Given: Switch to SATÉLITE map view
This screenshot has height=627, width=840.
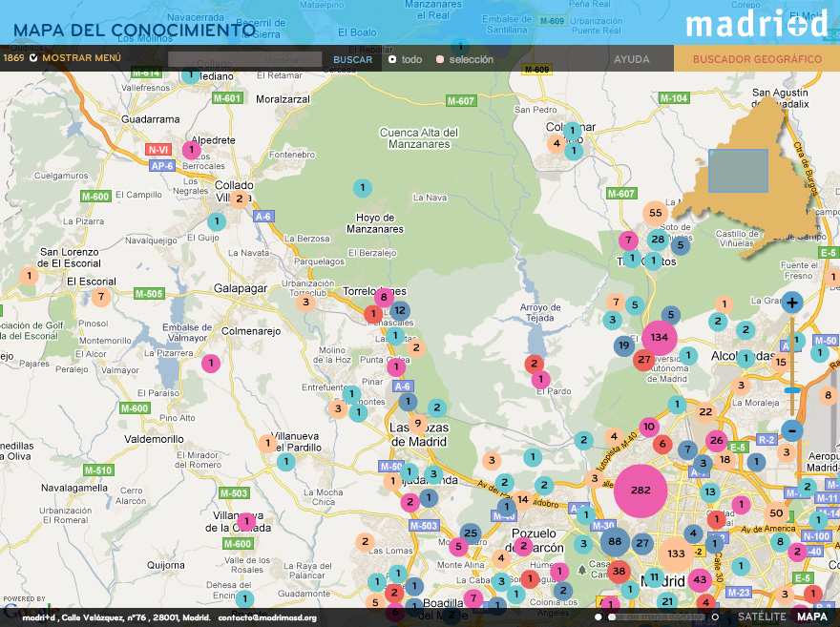Looking at the screenshot, I should tap(762, 617).
